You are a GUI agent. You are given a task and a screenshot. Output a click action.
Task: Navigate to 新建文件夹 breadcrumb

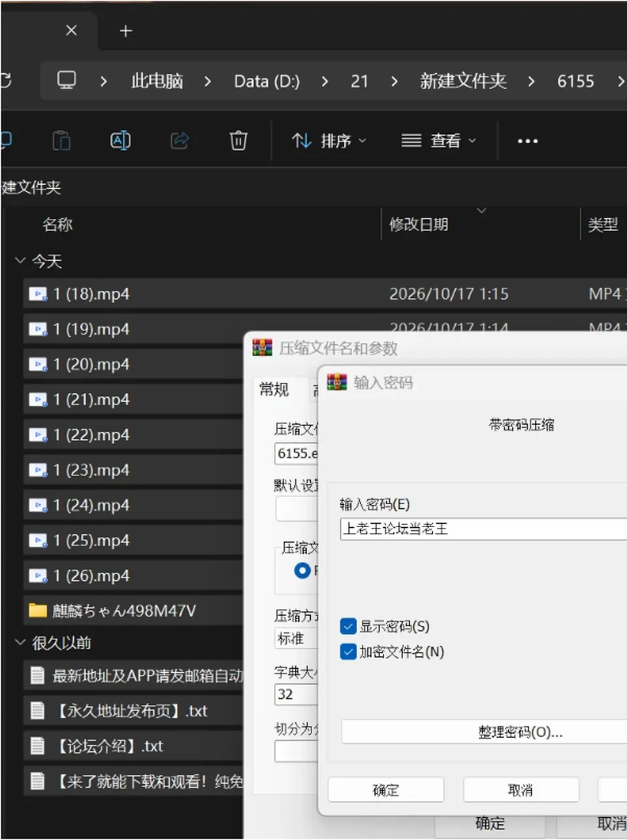(463, 81)
